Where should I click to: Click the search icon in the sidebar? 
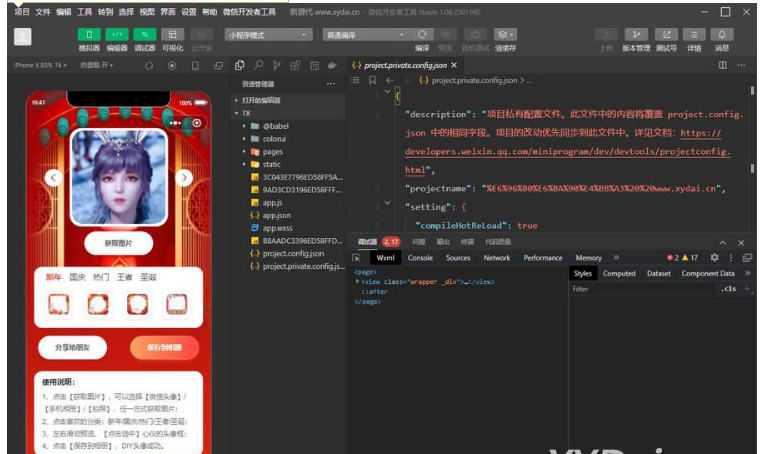[x=258, y=65]
